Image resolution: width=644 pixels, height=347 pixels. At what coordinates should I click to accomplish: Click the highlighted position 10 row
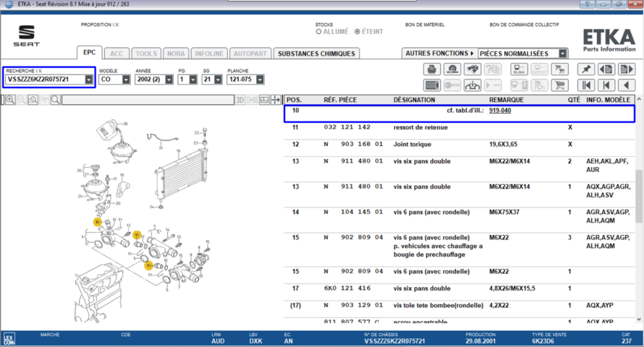pyautogui.click(x=459, y=113)
